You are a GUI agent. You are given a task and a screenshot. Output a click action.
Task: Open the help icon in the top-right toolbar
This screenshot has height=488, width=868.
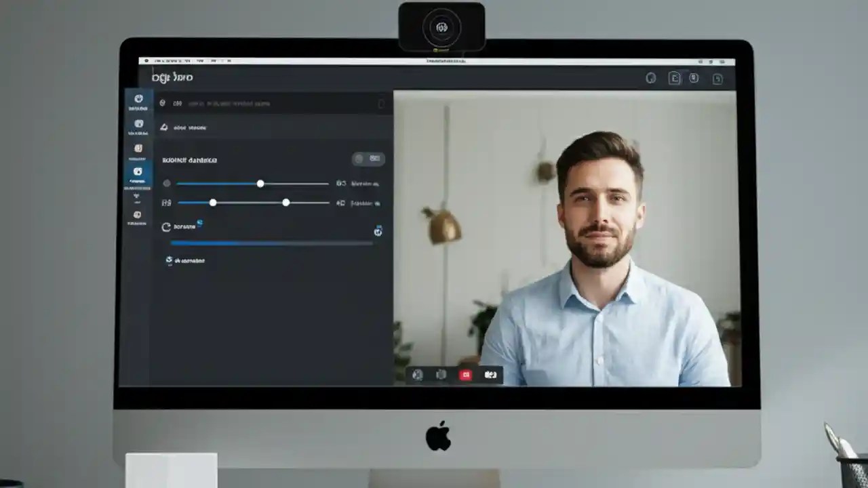pos(651,78)
